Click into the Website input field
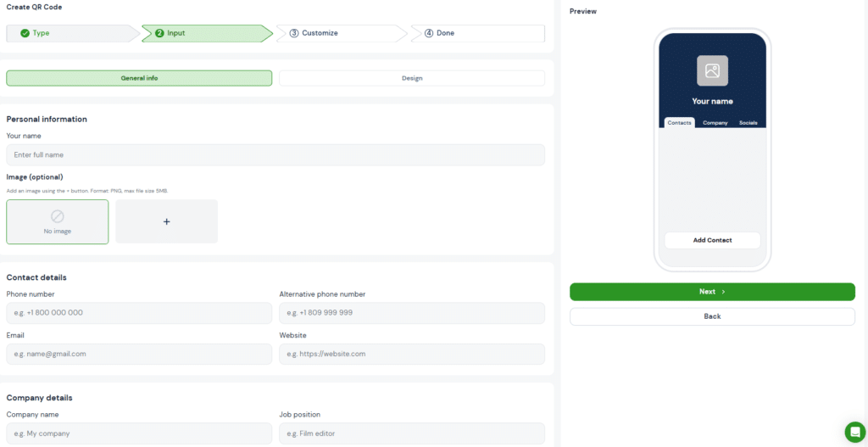This screenshot has width=868, height=447. (412, 354)
